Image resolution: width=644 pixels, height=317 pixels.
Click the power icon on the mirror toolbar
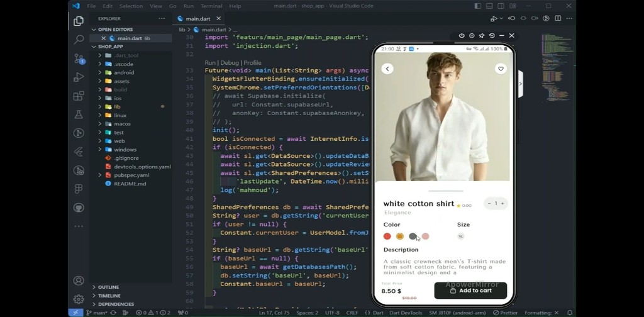(462, 36)
